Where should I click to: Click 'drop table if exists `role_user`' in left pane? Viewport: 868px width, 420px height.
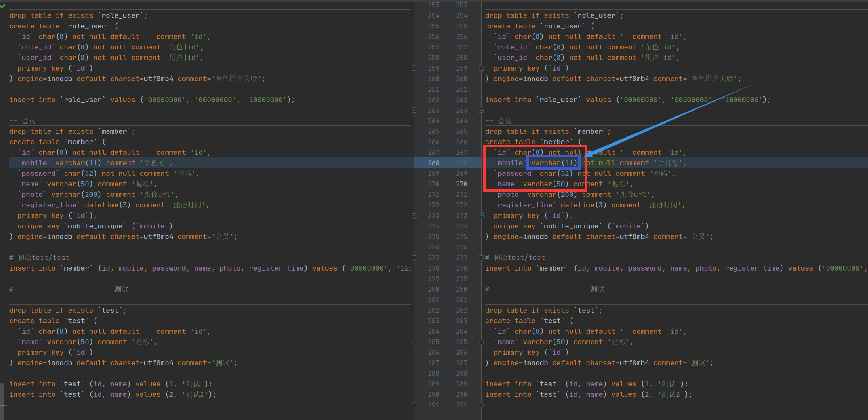(79, 15)
